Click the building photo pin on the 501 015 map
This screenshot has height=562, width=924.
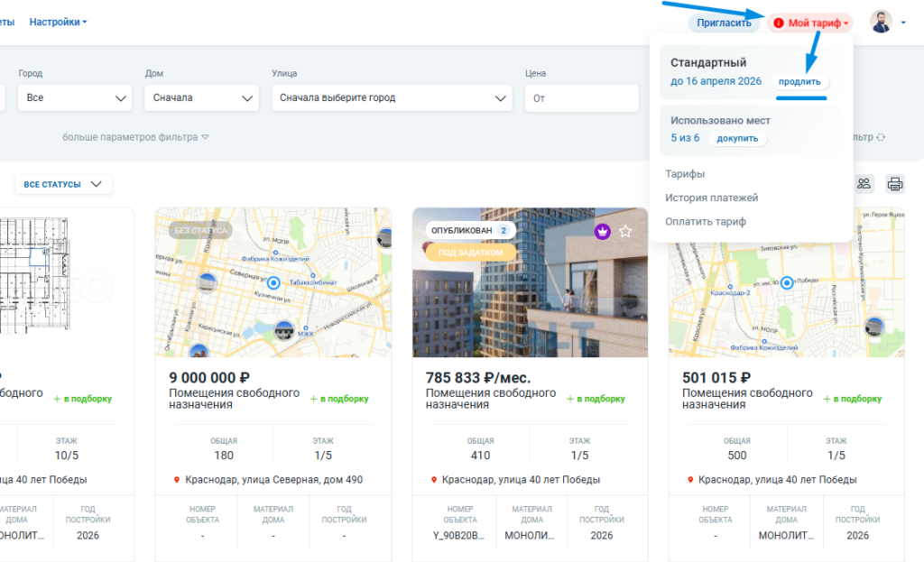(874, 326)
